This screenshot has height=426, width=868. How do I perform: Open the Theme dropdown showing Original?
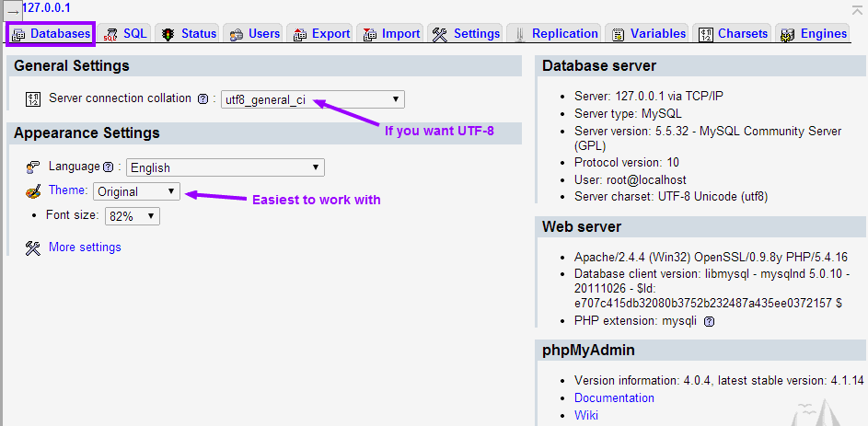(x=136, y=191)
